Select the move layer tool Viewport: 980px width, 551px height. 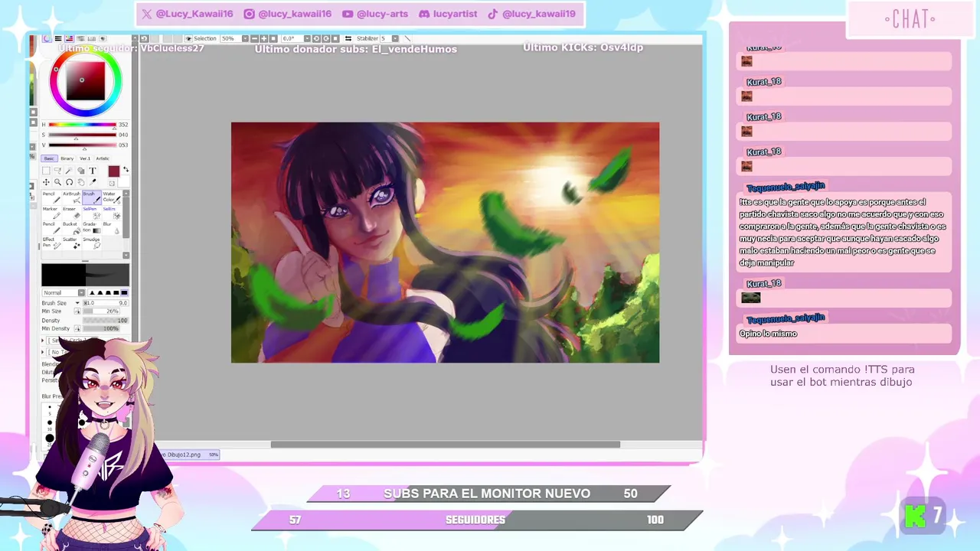click(x=46, y=182)
